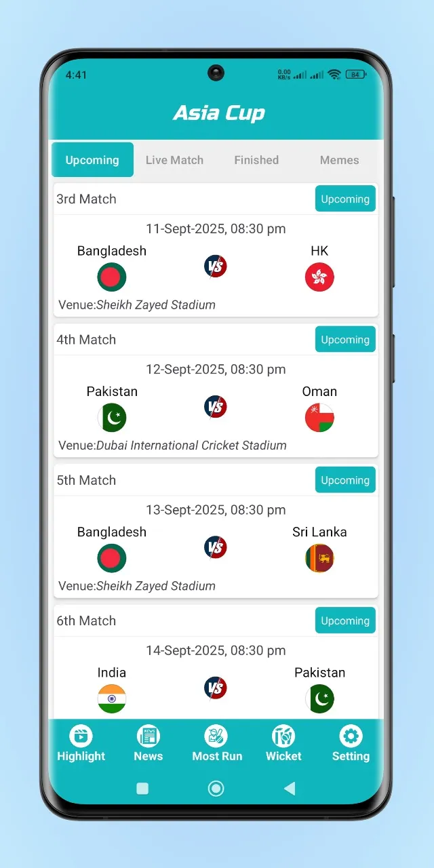Tap the Oman flag icon
The width and height of the screenshot is (434, 868).
click(x=319, y=418)
